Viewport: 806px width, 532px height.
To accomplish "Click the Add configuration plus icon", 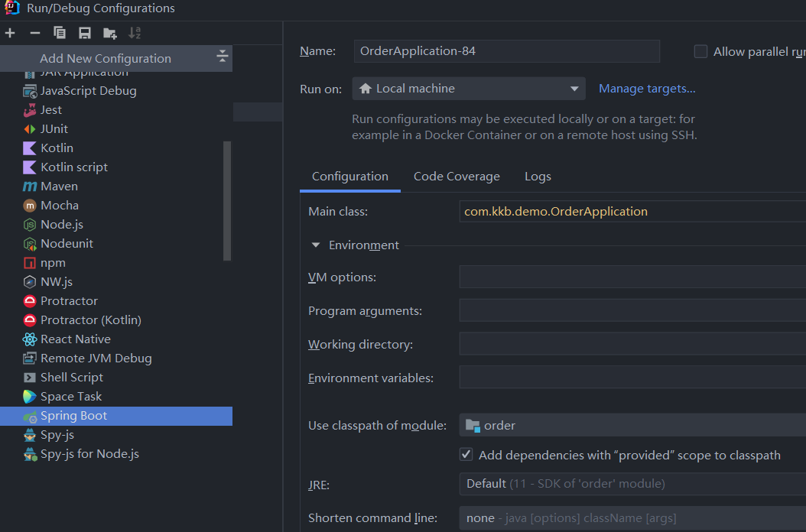I will click(x=10, y=34).
